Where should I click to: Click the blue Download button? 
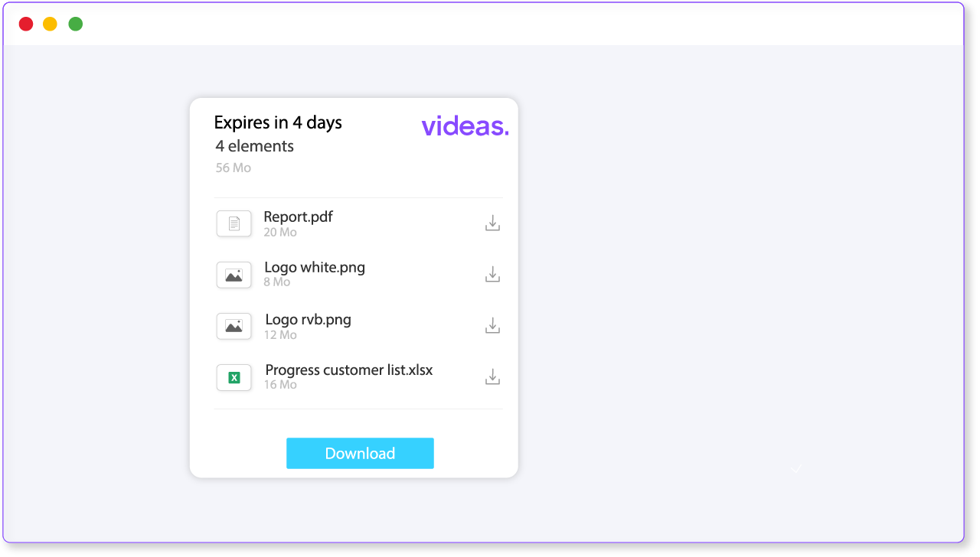(360, 453)
